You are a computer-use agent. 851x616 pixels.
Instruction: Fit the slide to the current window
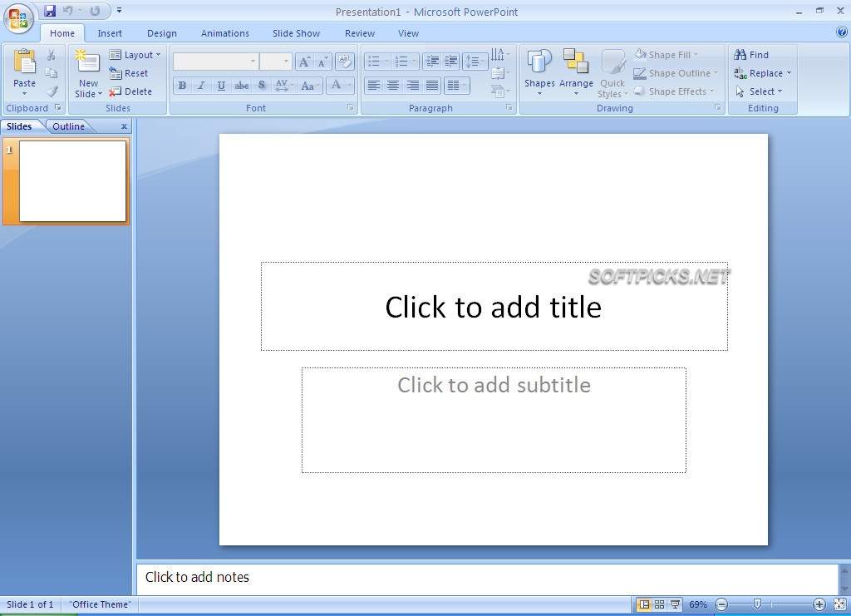(839, 604)
